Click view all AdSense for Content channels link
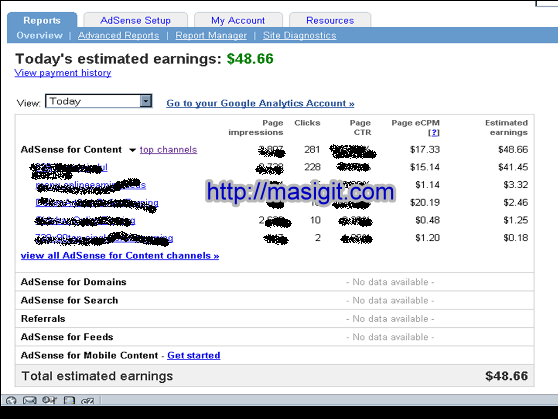 120,256
